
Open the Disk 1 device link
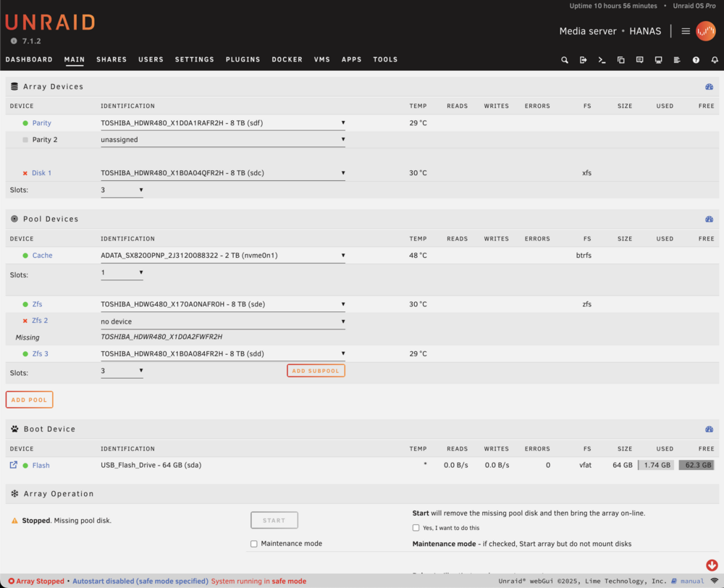(41, 173)
